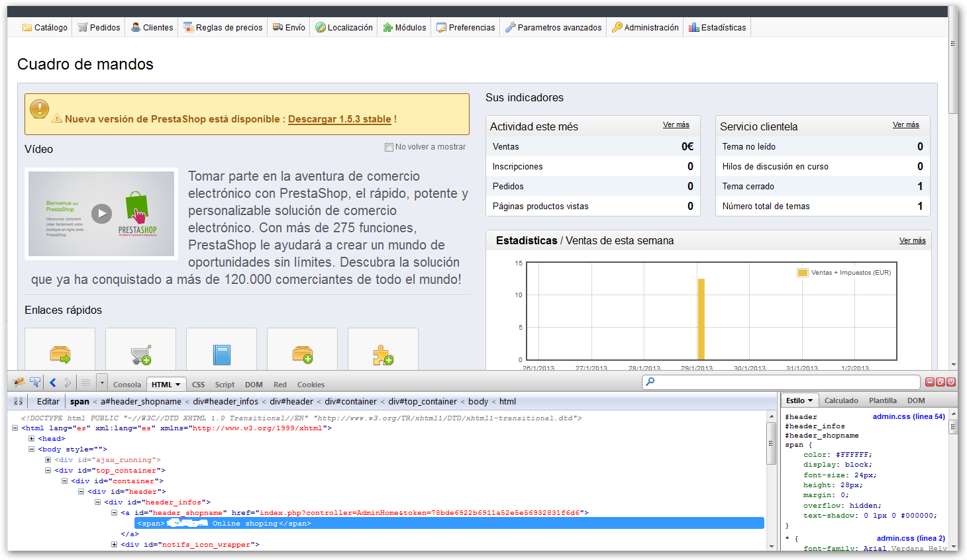
Task: Click the HTML panel vertical scrollbar thumb
Action: coord(771,443)
